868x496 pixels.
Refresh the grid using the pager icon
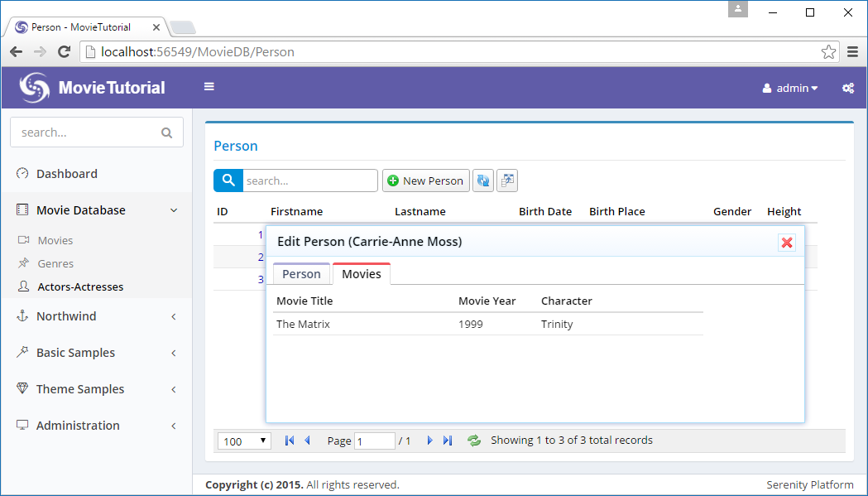coord(474,441)
